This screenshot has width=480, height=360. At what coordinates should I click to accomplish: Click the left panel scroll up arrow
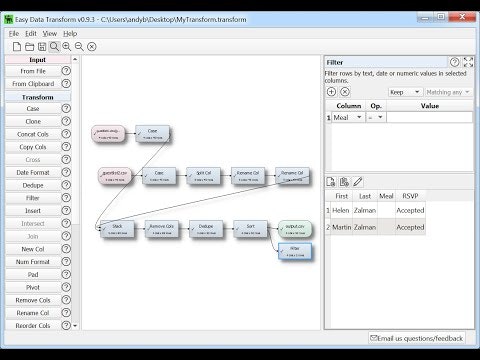click(75, 59)
